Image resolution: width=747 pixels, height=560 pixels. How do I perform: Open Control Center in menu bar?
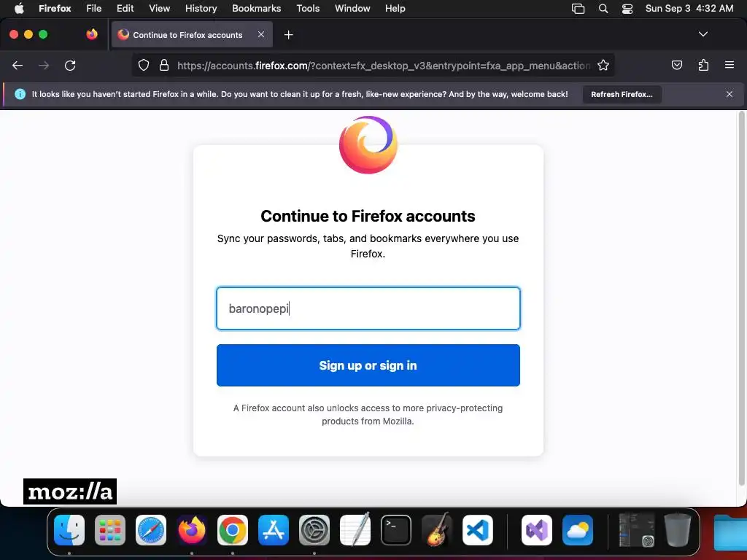tap(627, 8)
